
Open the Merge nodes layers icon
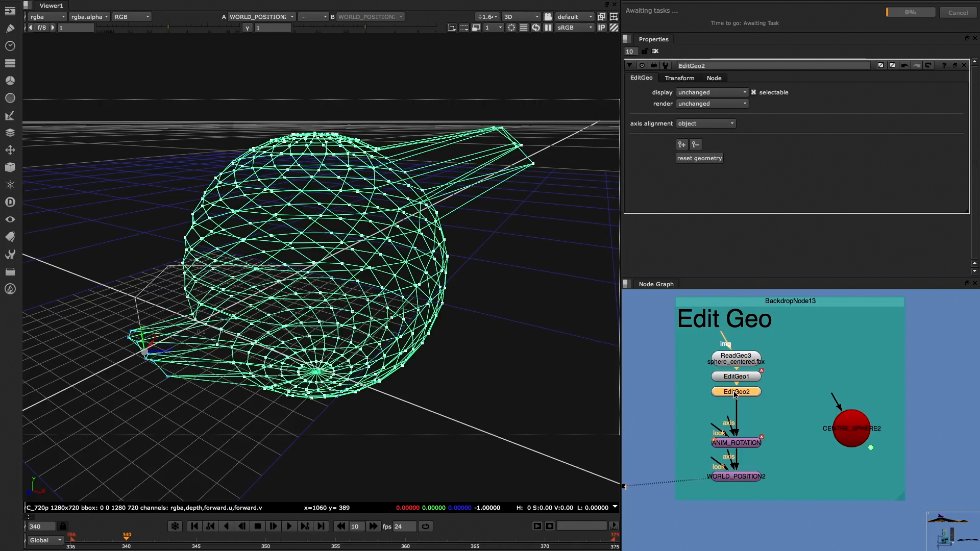(x=10, y=133)
